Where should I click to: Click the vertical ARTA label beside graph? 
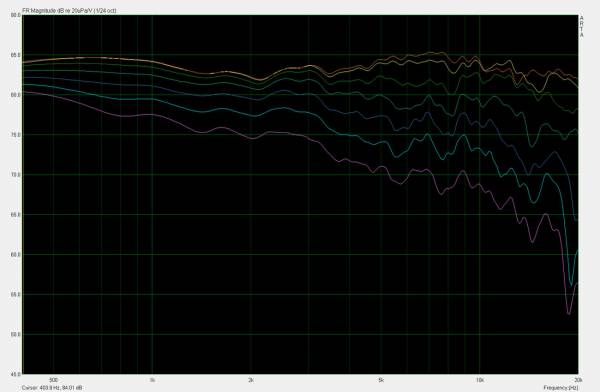coord(582,26)
